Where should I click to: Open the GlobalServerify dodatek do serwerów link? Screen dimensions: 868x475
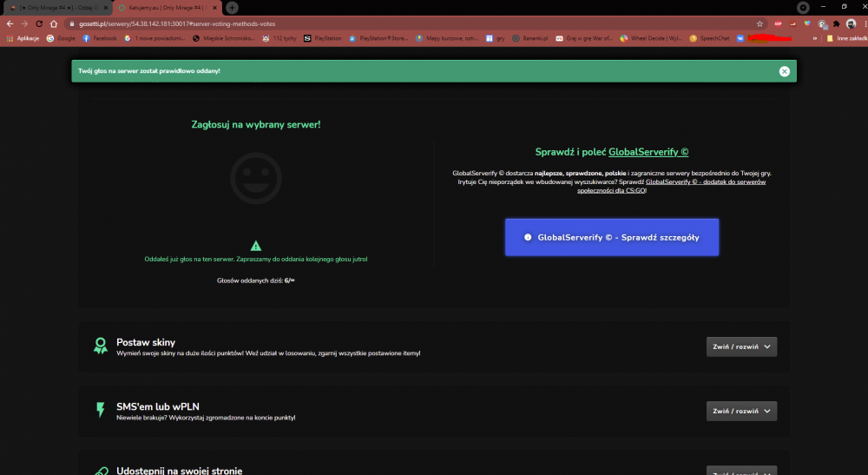(672, 186)
